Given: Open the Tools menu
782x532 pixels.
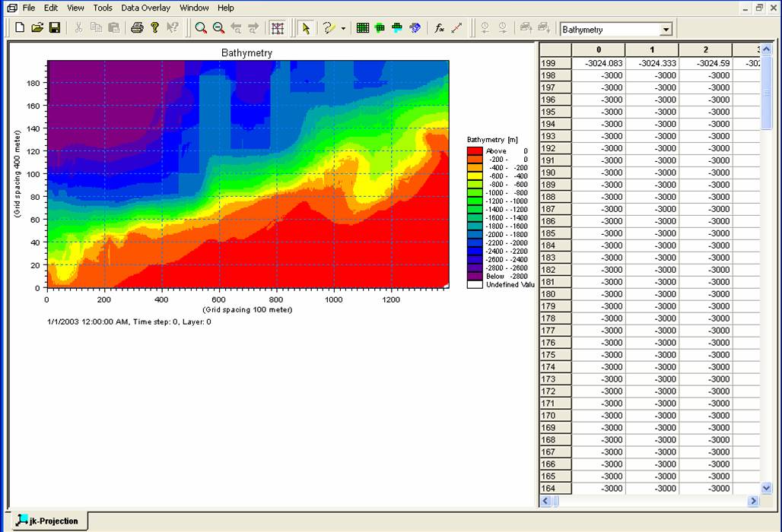Looking at the screenshot, I should coord(103,8).
